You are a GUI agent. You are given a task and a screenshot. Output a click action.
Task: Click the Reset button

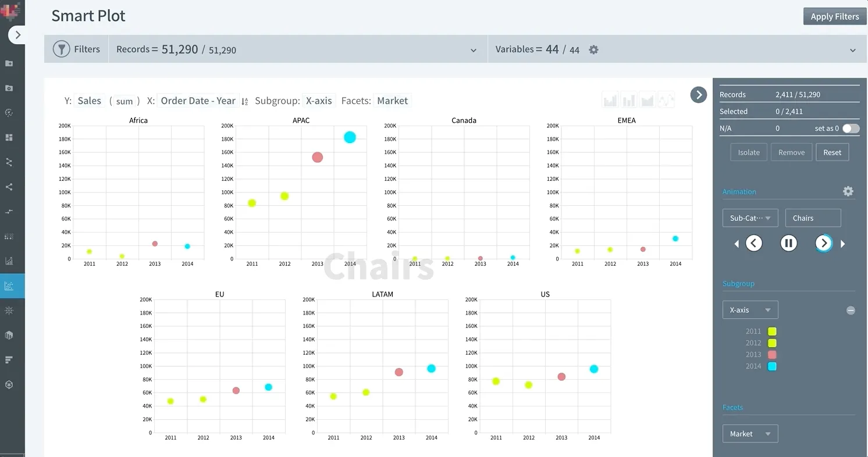click(832, 152)
